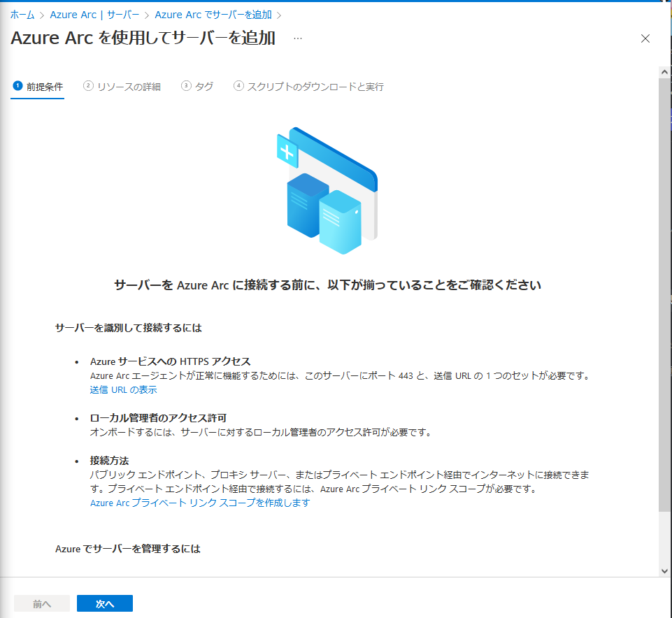Click the 接続方法 heading

pyautogui.click(x=109, y=461)
